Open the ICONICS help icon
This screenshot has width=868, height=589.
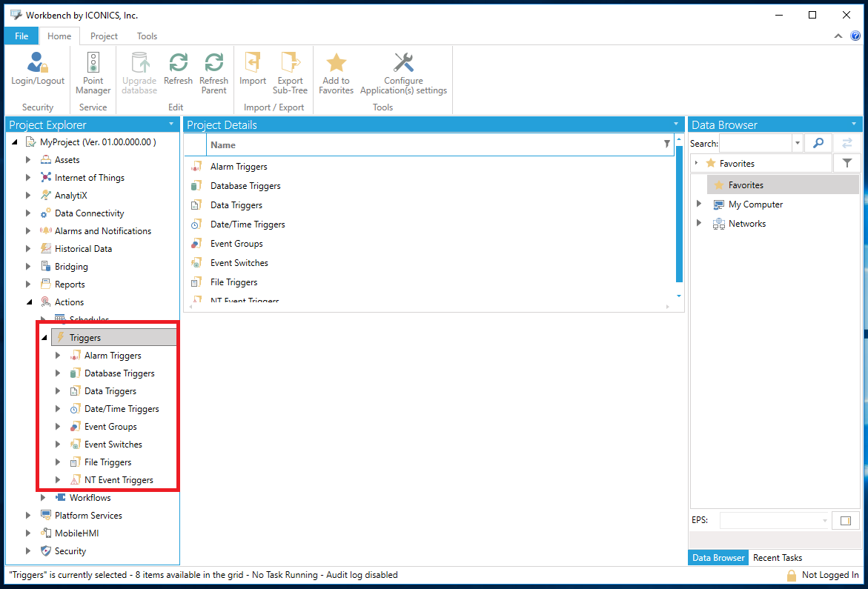click(x=855, y=36)
